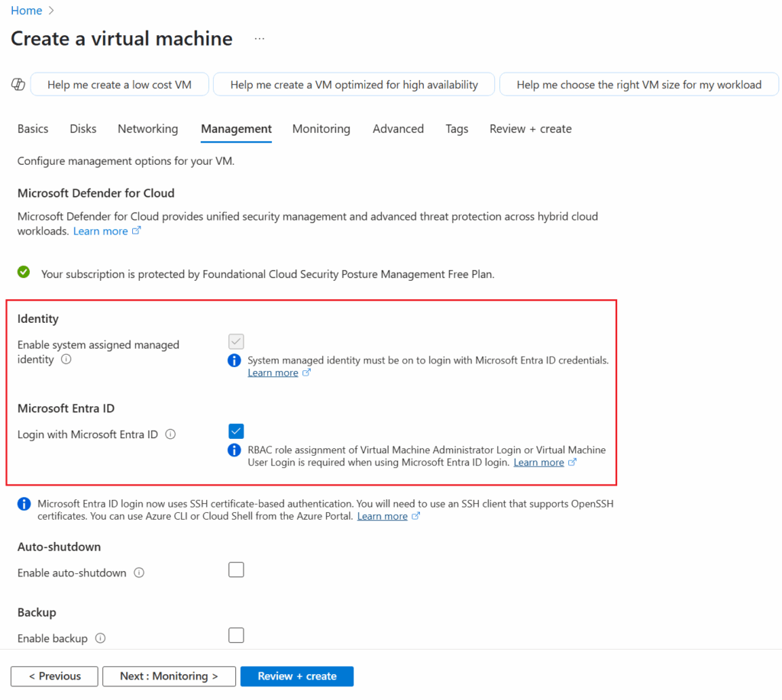
Task: Click external link icon after identity Learn more
Action: 306,373
